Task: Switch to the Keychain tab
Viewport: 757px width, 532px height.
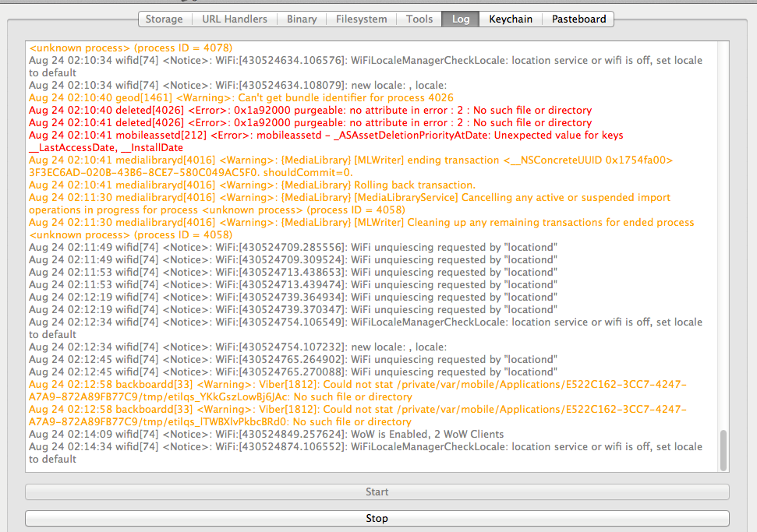Action: coord(511,19)
